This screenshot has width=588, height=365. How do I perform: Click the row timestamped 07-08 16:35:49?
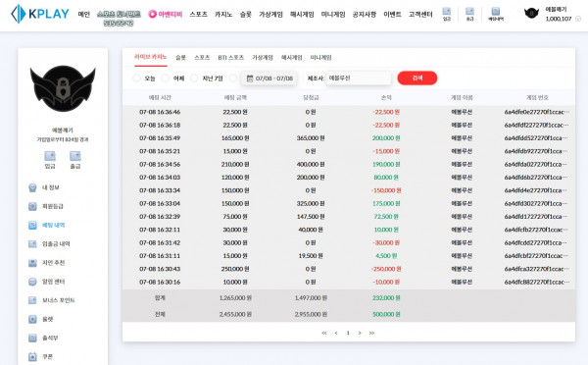coord(348,138)
